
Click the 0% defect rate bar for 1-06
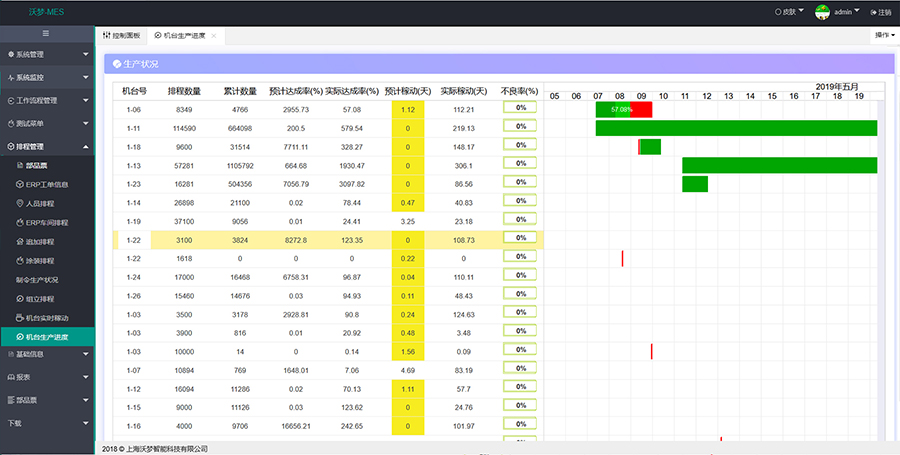click(520, 108)
